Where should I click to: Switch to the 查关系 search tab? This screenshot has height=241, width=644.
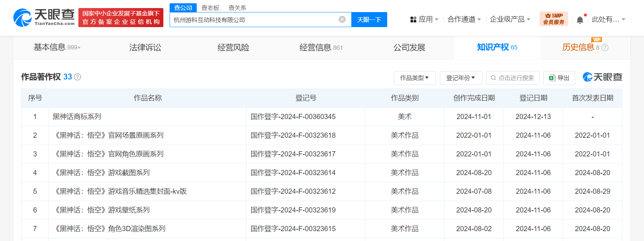click(237, 8)
